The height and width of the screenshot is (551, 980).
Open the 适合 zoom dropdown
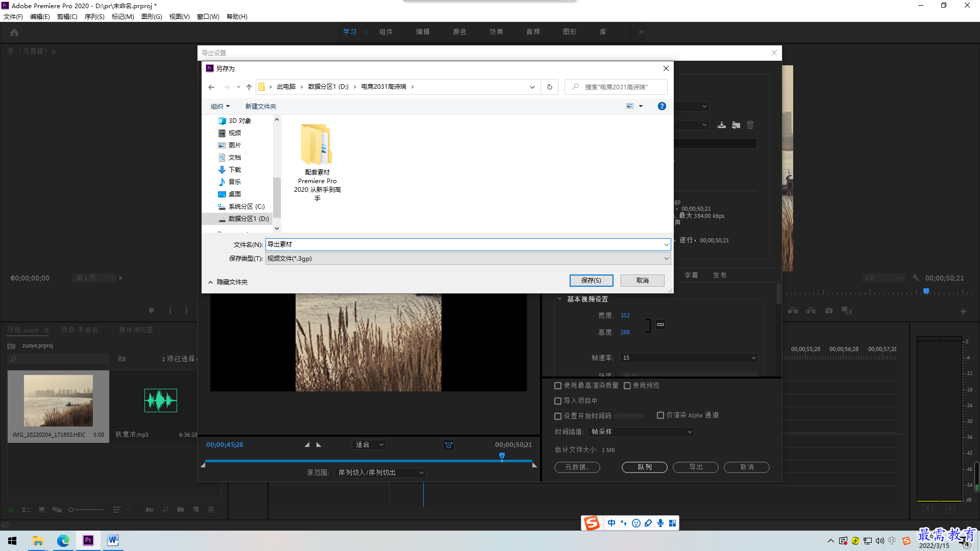370,445
